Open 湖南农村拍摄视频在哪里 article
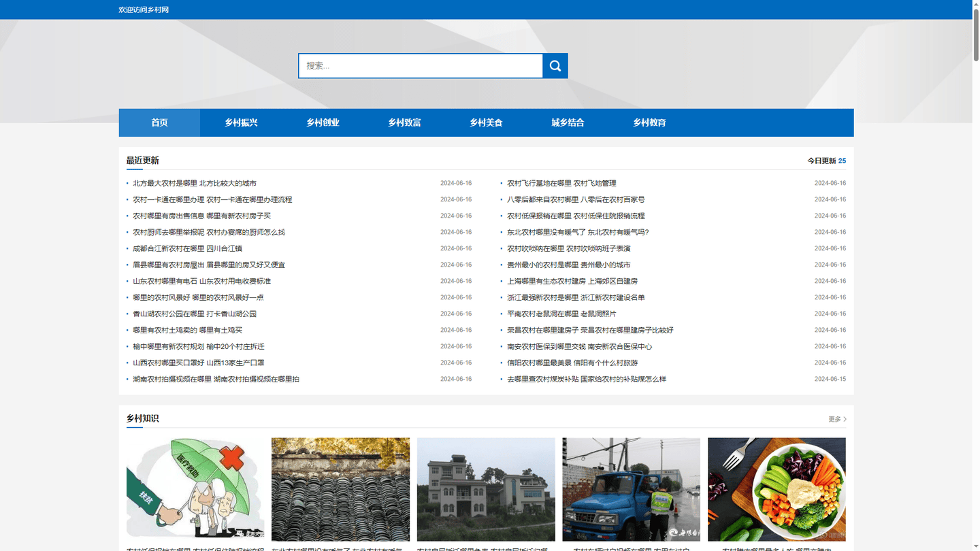Screen dimensions: 980x551 216,379
